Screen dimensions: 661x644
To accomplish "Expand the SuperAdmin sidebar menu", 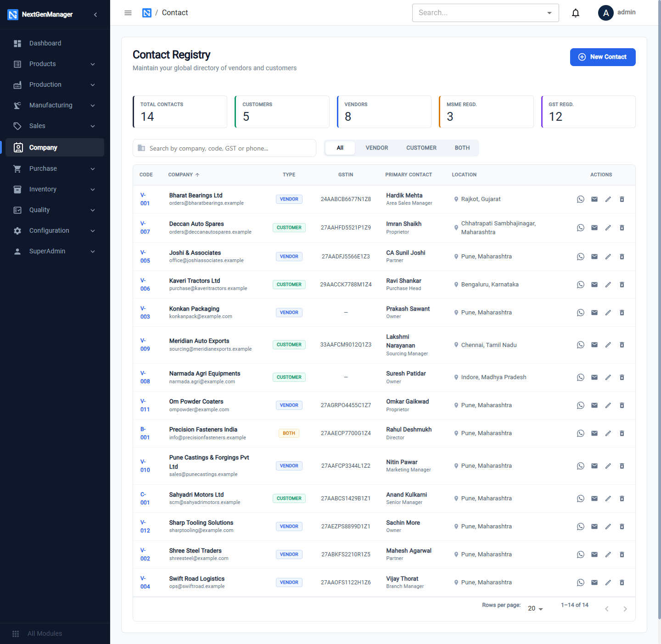I will point(55,251).
